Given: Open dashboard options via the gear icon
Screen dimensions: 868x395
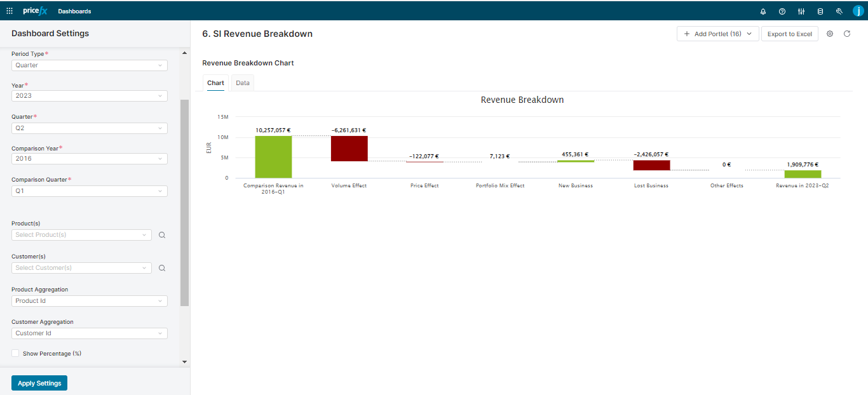Looking at the screenshot, I should [x=830, y=34].
